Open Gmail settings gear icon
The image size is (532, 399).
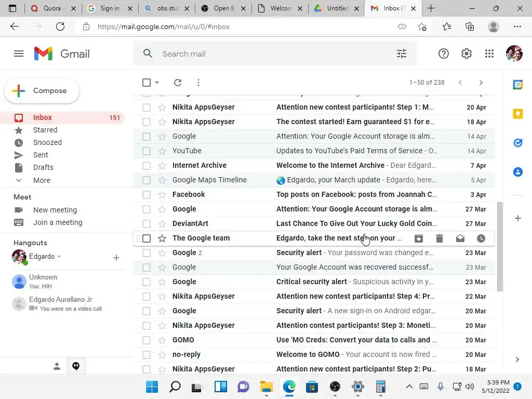[x=466, y=54]
